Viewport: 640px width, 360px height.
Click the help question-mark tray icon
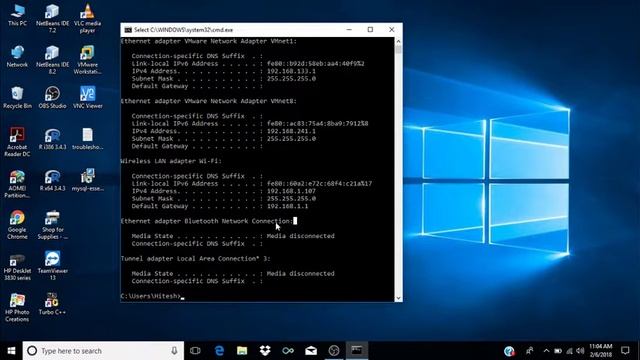(x=509, y=351)
